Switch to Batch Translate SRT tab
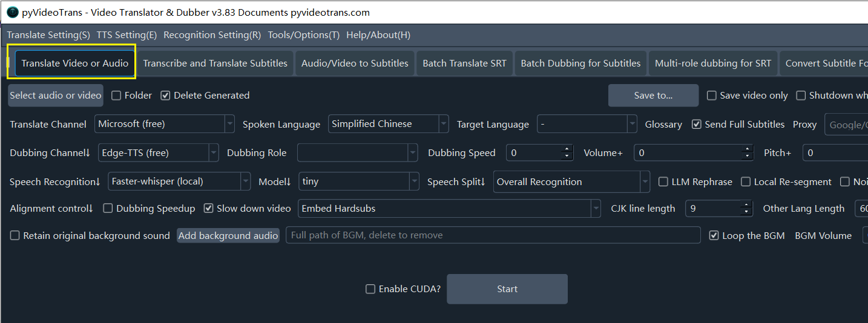Screen dimensions: 868x323 pyautogui.click(x=464, y=64)
